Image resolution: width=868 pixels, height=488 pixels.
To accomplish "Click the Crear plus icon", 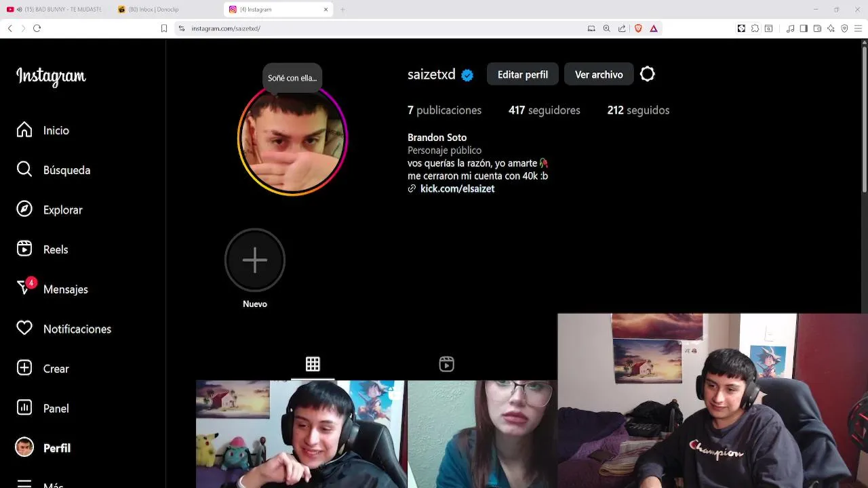I will tap(24, 369).
